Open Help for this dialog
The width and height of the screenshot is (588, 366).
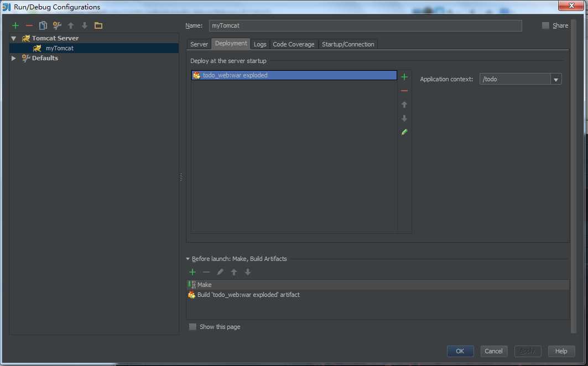561,352
